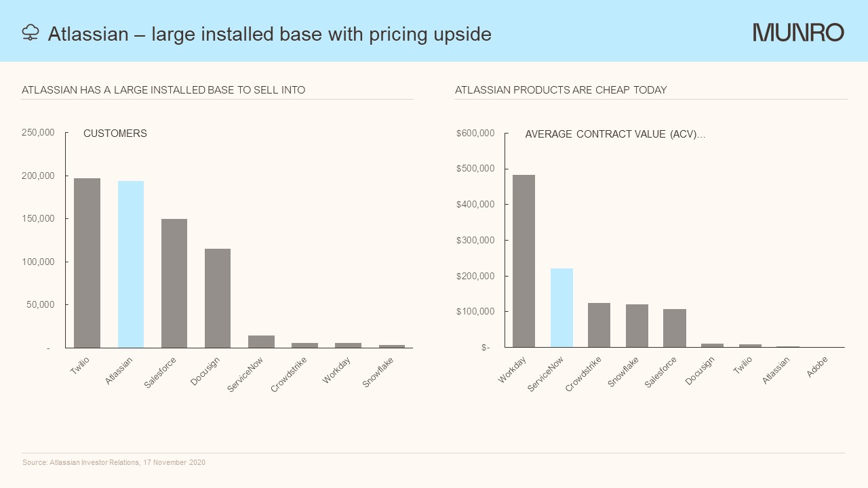The height and width of the screenshot is (488, 868).
Task: Select the light blue Atlassian customers bar
Action: coord(131,264)
